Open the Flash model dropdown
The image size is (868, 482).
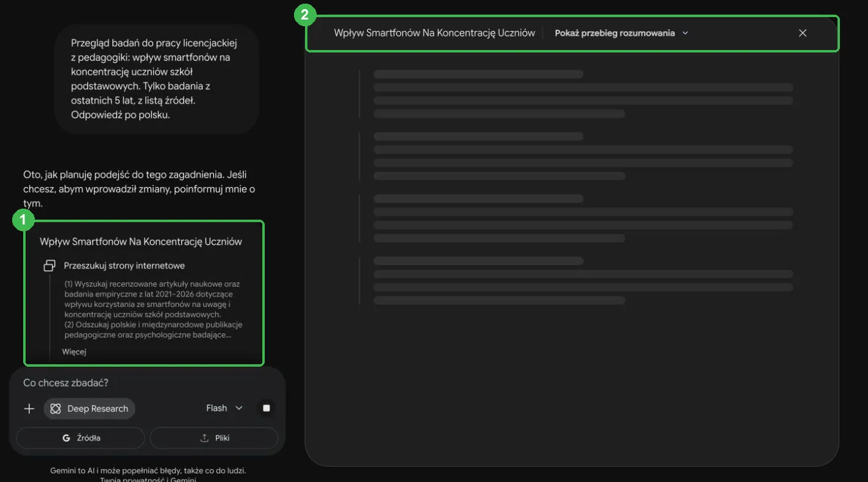[x=224, y=408]
